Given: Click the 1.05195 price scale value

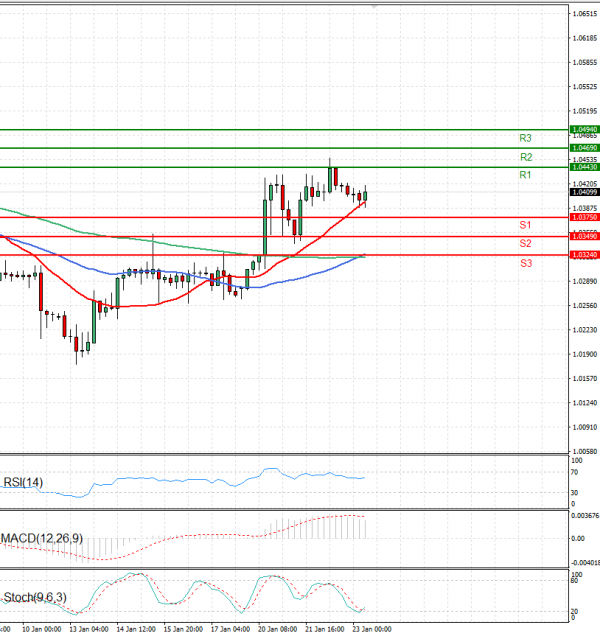Looking at the screenshot, I should pos(585,111).
